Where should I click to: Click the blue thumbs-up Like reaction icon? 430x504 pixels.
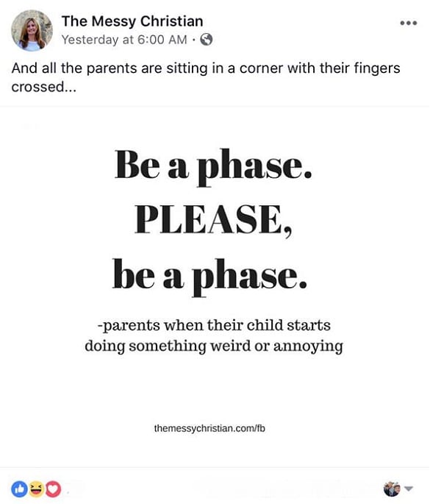tap(19, 489)
